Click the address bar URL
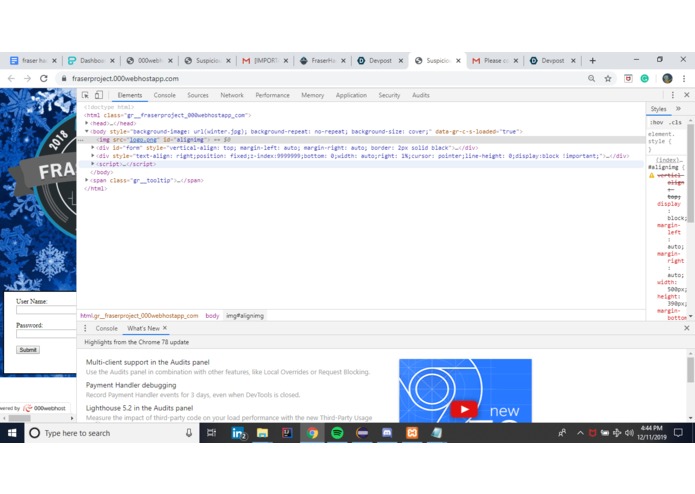This screenshot has width=695, height=494. (125, 78)
